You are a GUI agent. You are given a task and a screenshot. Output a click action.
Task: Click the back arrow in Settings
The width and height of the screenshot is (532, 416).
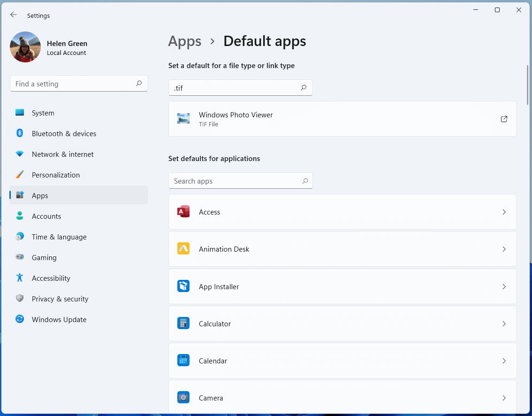pos(14,15)
